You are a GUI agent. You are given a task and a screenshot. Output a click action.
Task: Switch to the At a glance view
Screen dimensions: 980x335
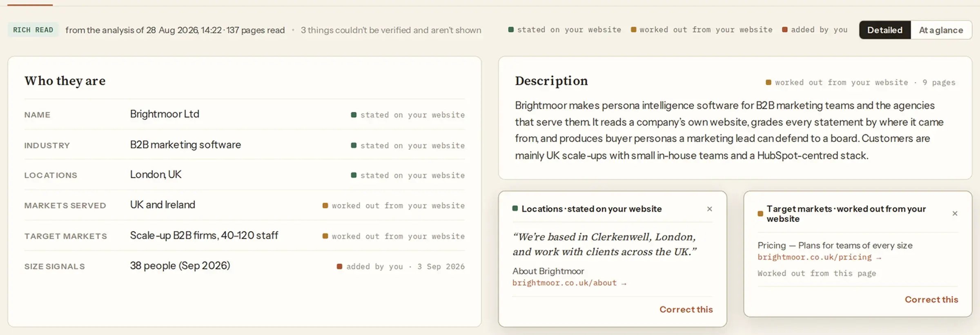941,30
